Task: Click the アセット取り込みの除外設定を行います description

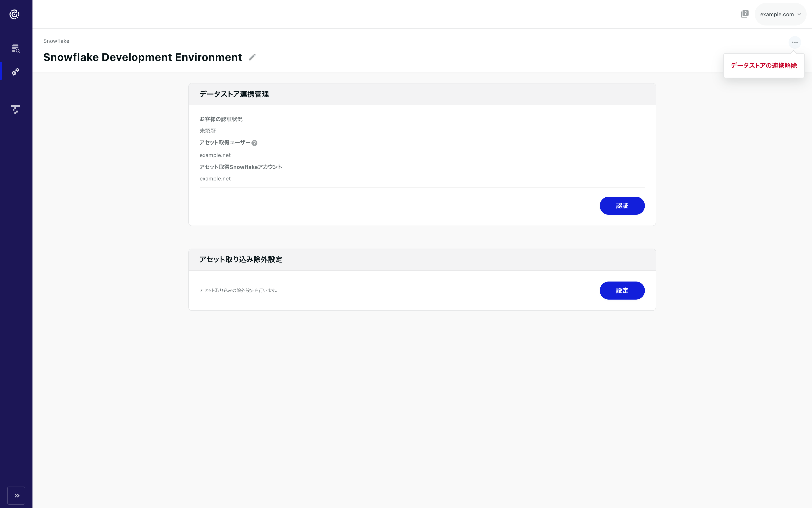Action: click(x=239, y=291)
